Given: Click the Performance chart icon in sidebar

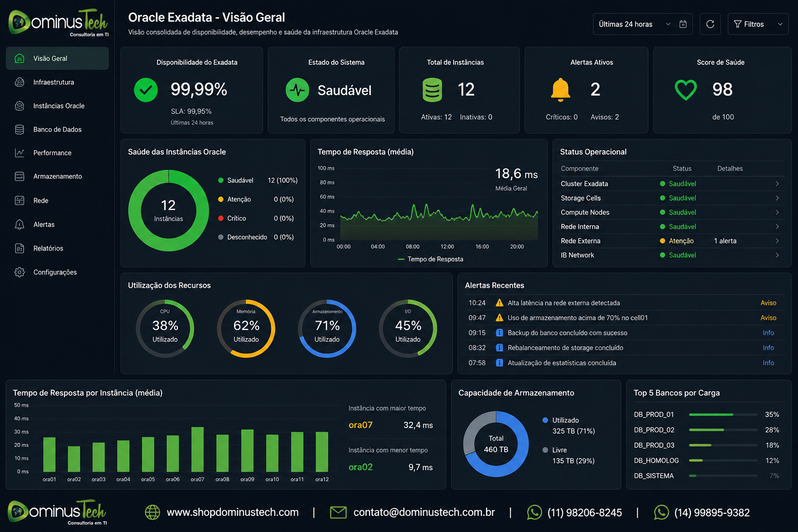Looking at the screenshot, I should (20, 153).
